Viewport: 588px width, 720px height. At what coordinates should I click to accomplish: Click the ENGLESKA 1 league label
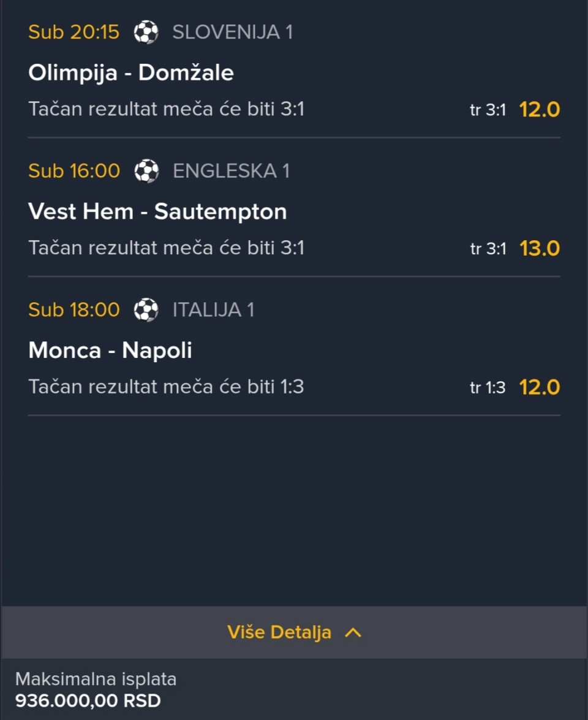pos(232,171)
